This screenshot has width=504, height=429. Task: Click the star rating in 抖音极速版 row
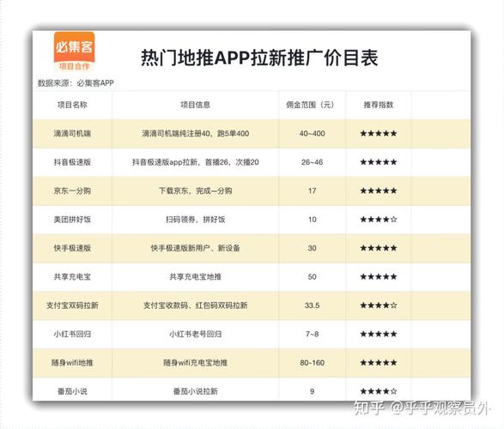pyautogui.click(x=379, y=162)
